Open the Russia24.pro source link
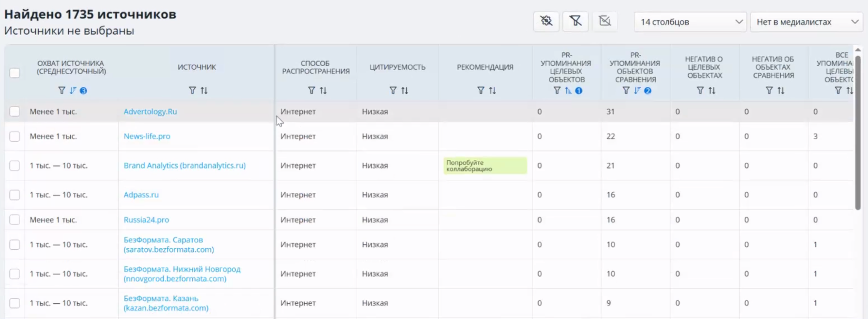The image size is (868, 319). point(146,220)
